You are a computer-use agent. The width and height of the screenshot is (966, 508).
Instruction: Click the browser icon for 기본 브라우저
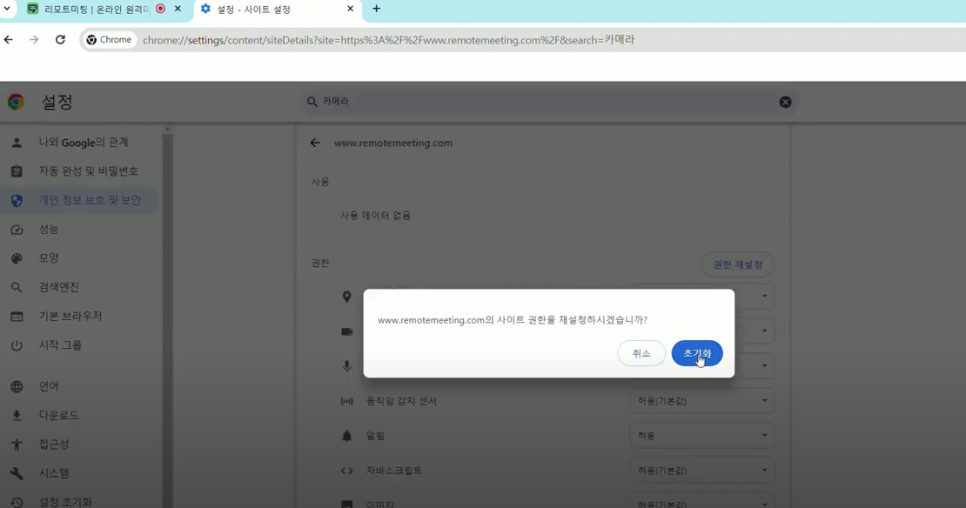click(x=17, y=316)
